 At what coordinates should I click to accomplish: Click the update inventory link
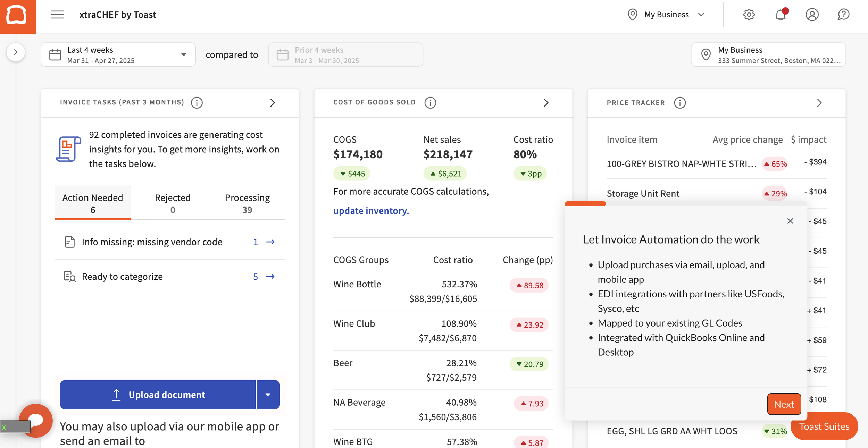pos(371,211)
